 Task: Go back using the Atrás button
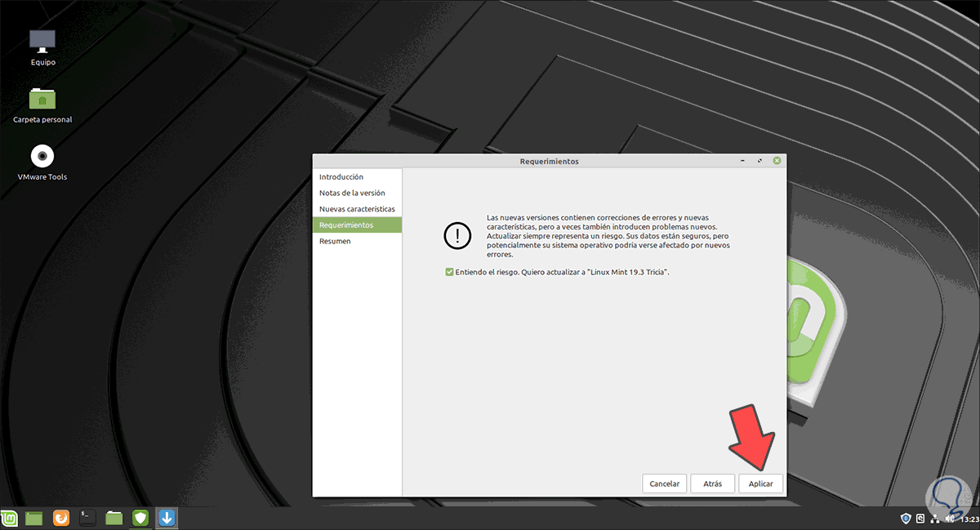(x=712, y=483)
